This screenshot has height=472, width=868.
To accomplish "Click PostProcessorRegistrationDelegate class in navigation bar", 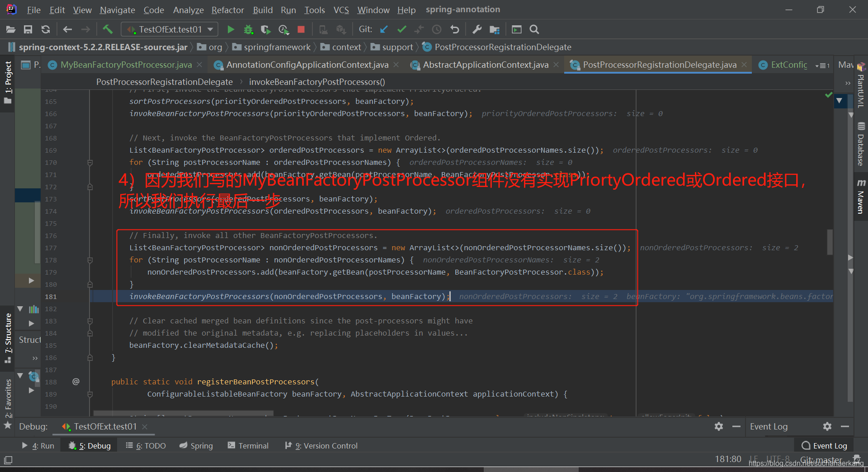I will (497, 47).
